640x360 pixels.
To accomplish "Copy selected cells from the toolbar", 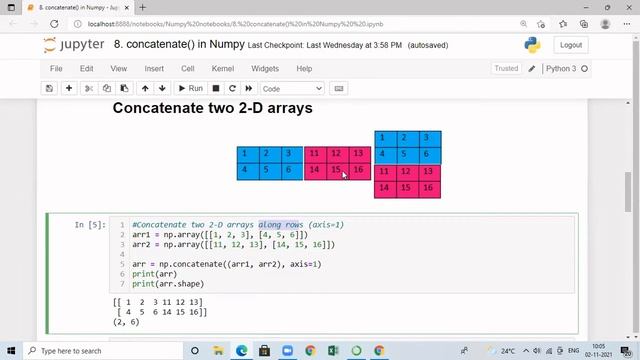I will [107, 89].
